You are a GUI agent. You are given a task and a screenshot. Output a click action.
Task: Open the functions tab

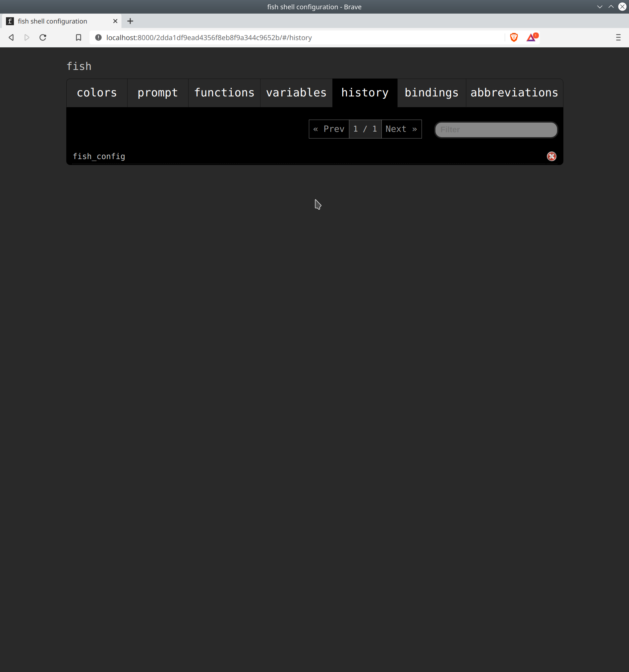pos(224,93)
